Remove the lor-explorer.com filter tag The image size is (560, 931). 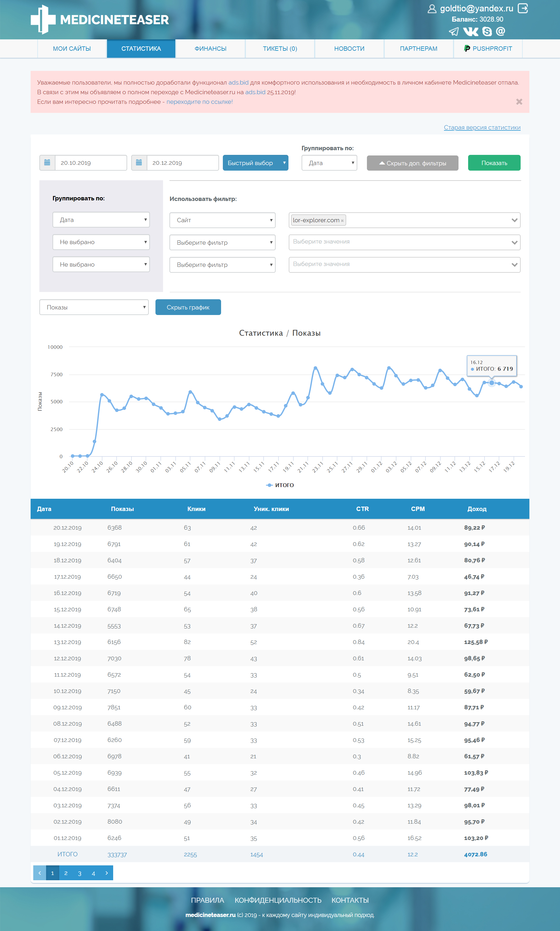click(342, 221)
